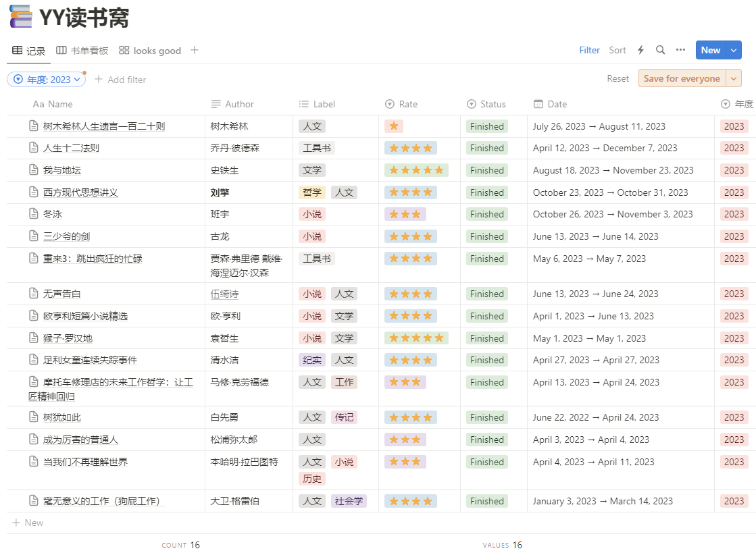Click + New row at table bottom
The image size is (756, 555).
point(28,523)
